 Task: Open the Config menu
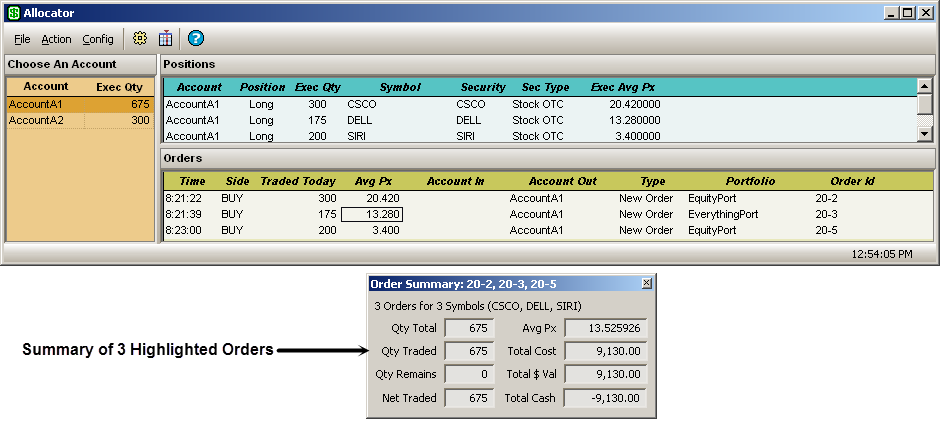98,39
